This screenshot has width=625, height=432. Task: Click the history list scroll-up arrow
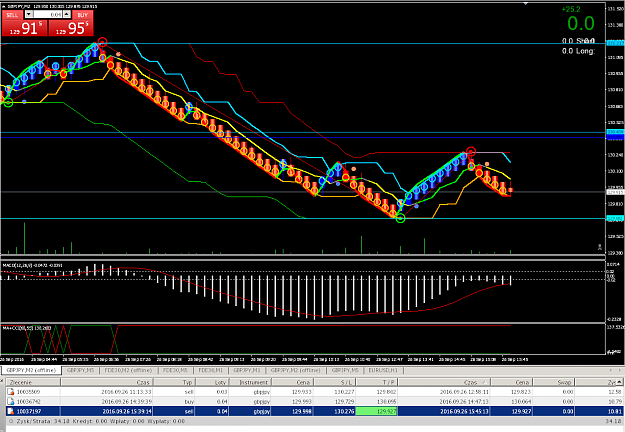(620, 382)
